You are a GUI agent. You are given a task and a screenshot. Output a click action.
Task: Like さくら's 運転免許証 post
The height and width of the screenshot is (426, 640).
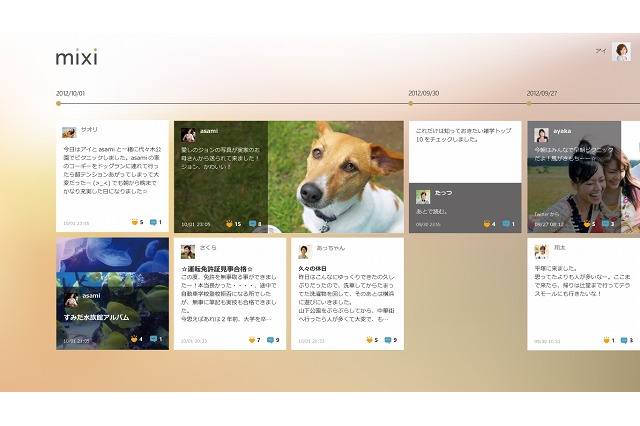tap(254, 339)
